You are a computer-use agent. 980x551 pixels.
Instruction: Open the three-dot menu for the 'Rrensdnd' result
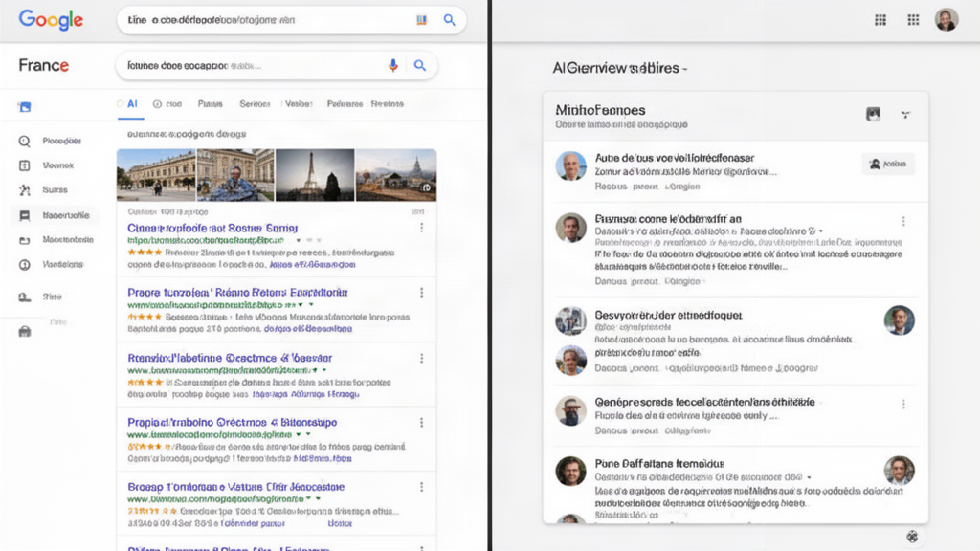[x=422, y=358]
